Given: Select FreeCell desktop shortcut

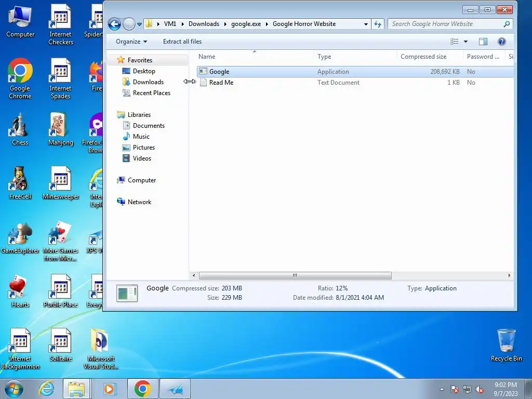Looking at the screenshot, I should click(x=20, y=183).
